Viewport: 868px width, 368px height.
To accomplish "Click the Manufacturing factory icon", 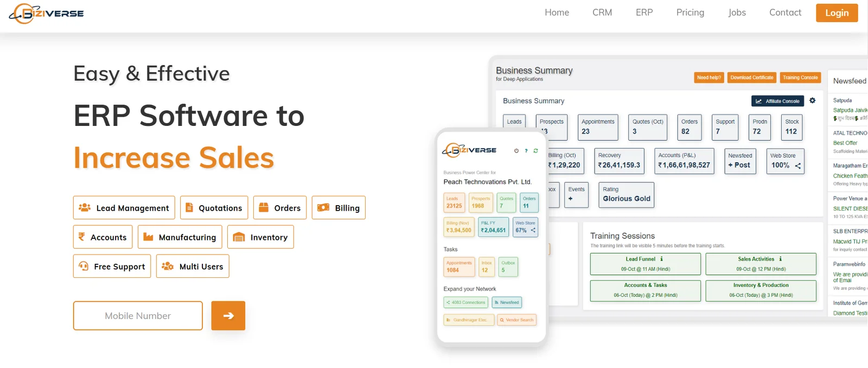I will (x=148, y=237).
